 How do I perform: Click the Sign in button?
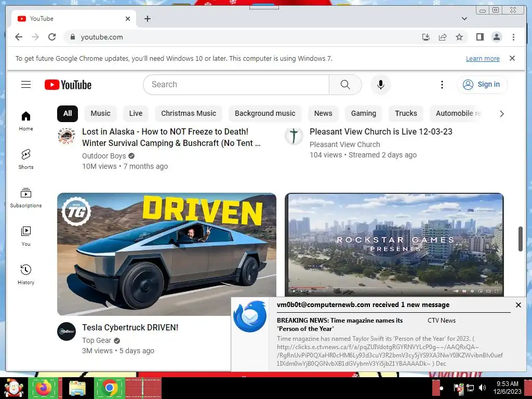pyautogui.click(x=482, y=85)
